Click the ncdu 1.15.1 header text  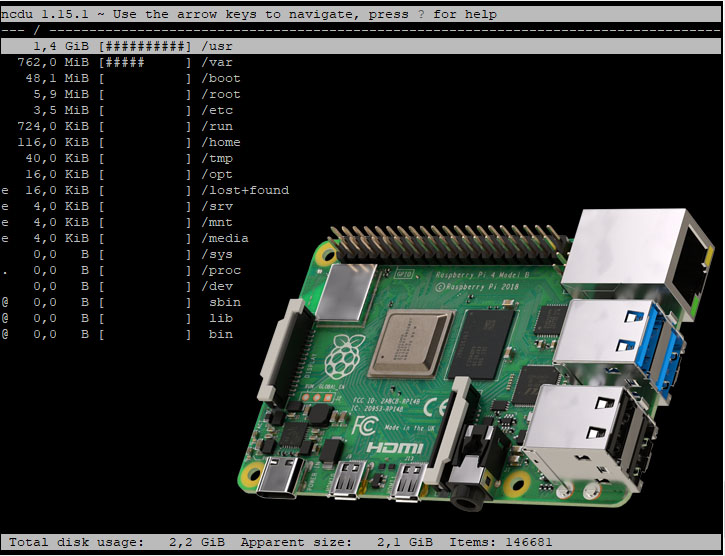44,14
